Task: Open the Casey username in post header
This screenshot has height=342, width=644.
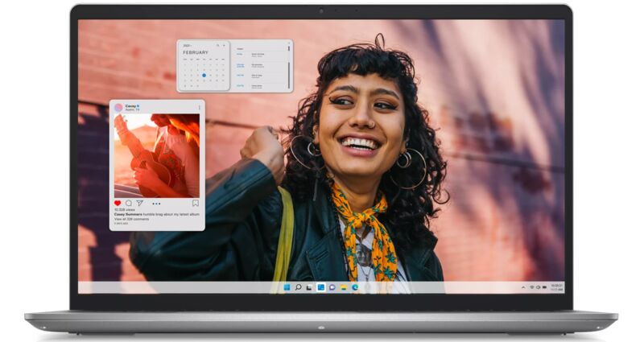Action: tap(130, 106)
